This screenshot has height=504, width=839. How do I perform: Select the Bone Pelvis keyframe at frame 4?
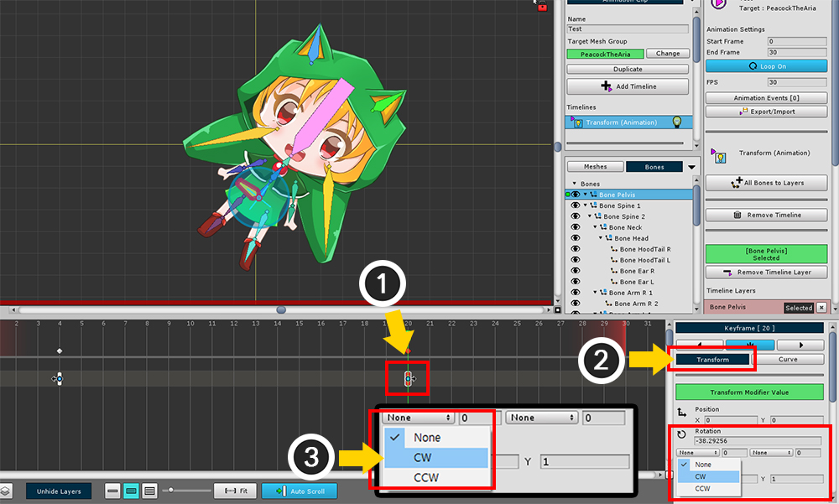point(60,379)
